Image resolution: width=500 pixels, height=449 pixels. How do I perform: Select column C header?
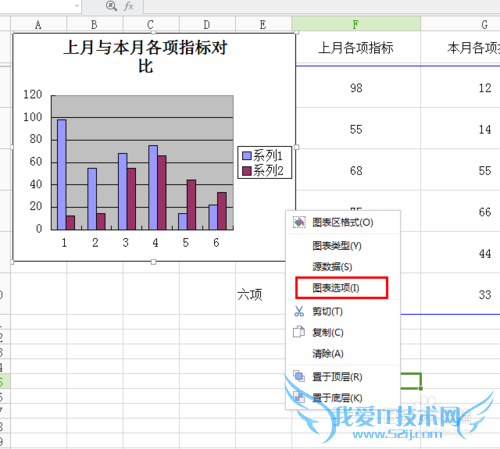point(151,24)
